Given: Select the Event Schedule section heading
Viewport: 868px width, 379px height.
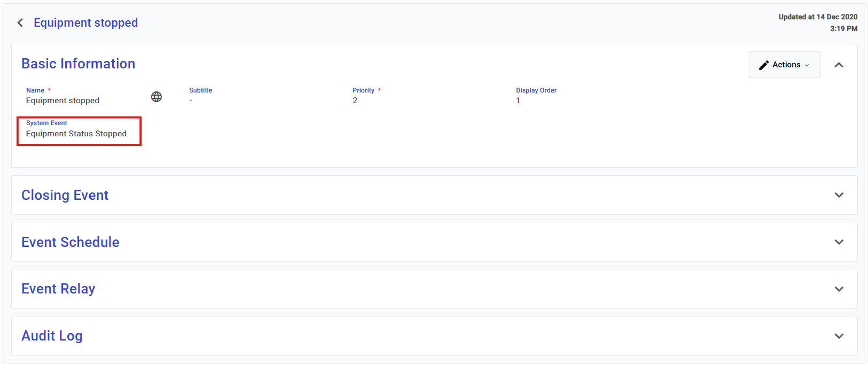Looking at the screenshot, I should 70,242.
